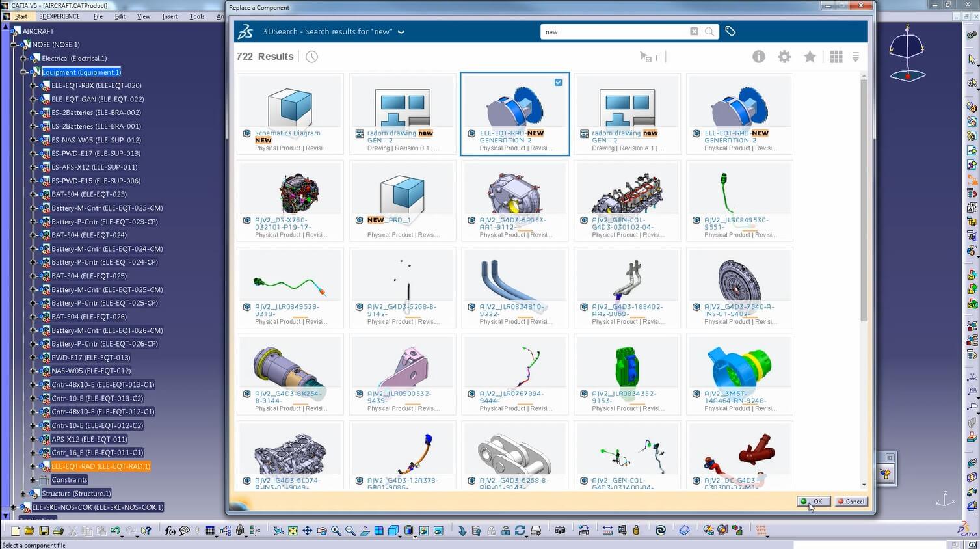Image resolution: width=980 pixels, height=549 pixels.
Task: Open the tag filter icon
Action: pos(730,31)
